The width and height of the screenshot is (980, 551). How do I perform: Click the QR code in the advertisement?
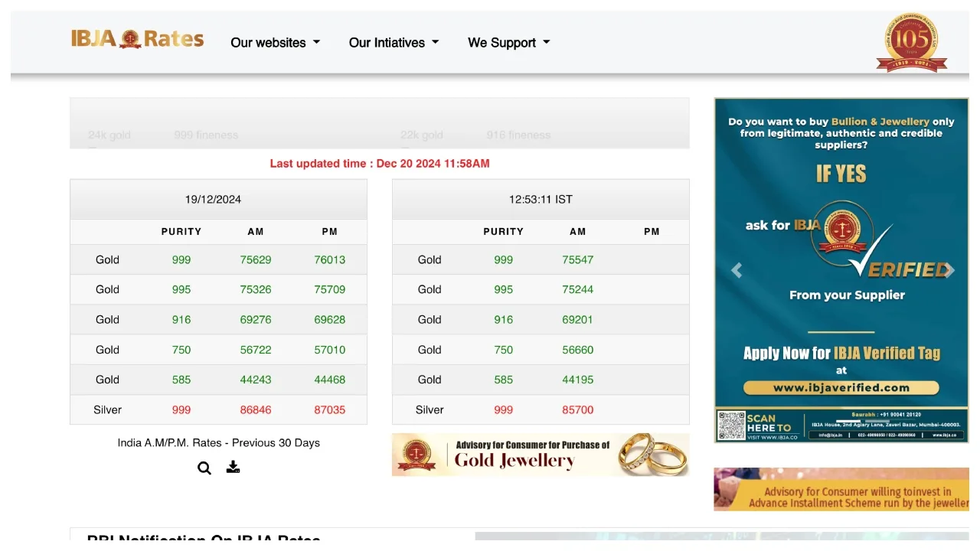pos(731,425)
